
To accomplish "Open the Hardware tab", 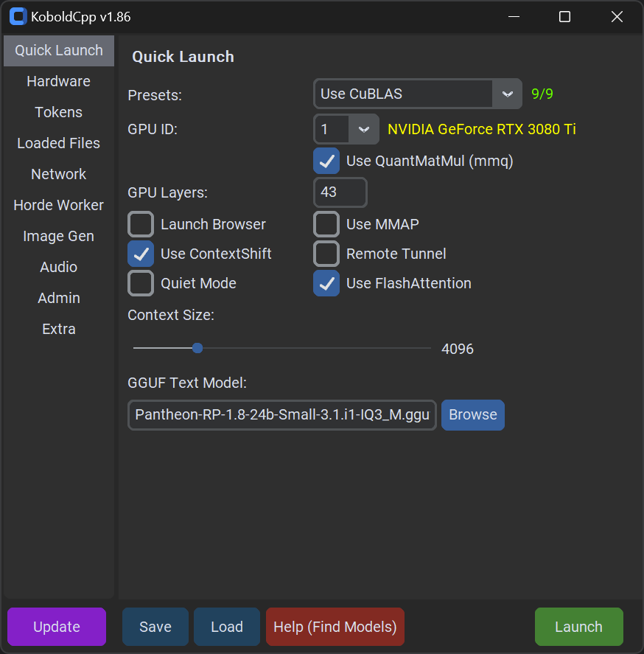I will [x=59, y=81].
